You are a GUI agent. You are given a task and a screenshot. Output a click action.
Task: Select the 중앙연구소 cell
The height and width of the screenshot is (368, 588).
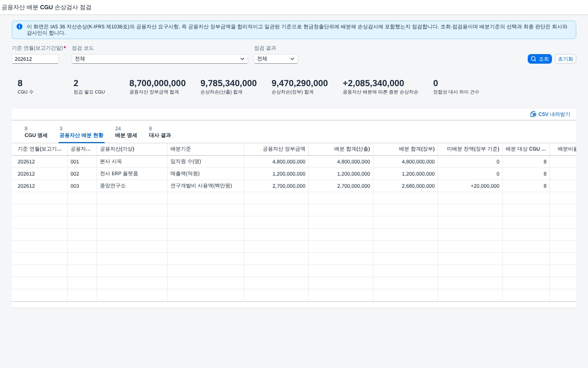(x=132, y=186)
